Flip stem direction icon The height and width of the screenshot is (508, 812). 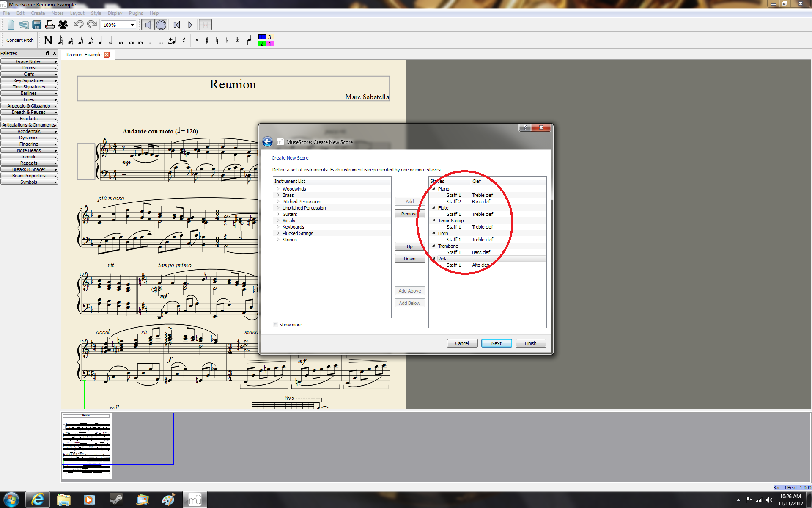click(x=250, y=41)
